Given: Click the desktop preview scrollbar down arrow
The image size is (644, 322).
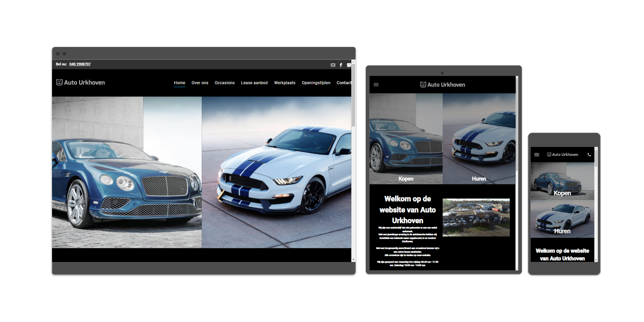Looking at the screenshot, I should (x=353, y=260).
